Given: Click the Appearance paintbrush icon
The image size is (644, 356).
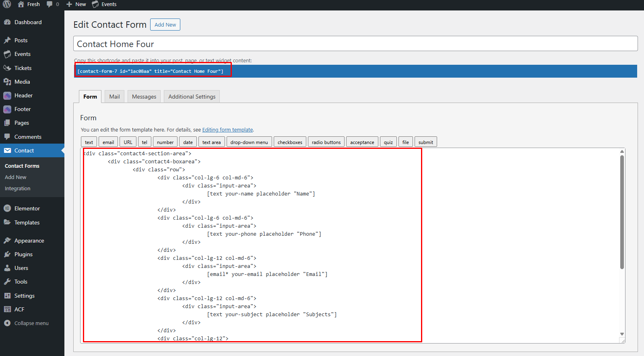Looking at the screenshot, I should coord(7,241).
